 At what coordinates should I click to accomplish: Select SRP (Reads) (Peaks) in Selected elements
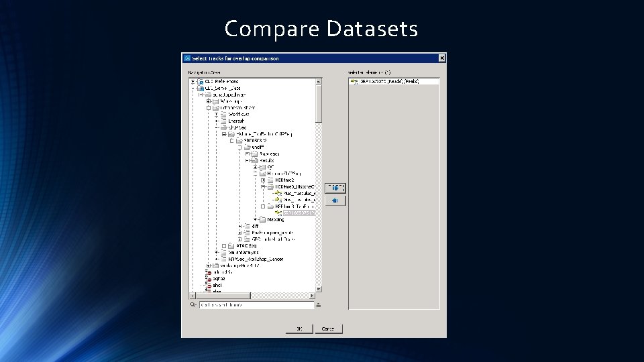coord(389,82)
